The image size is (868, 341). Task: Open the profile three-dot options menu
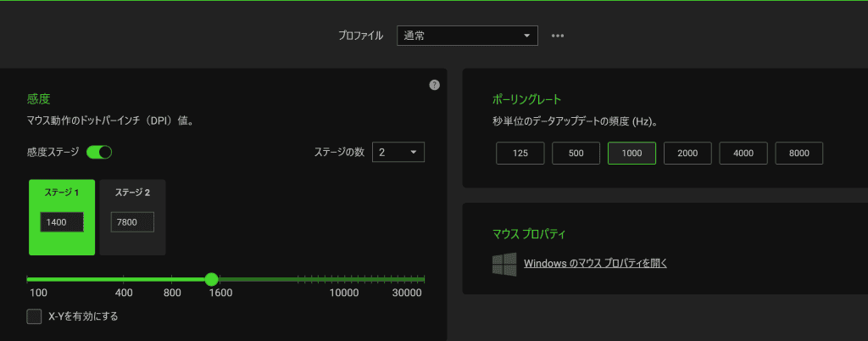(x=558, y=36)
